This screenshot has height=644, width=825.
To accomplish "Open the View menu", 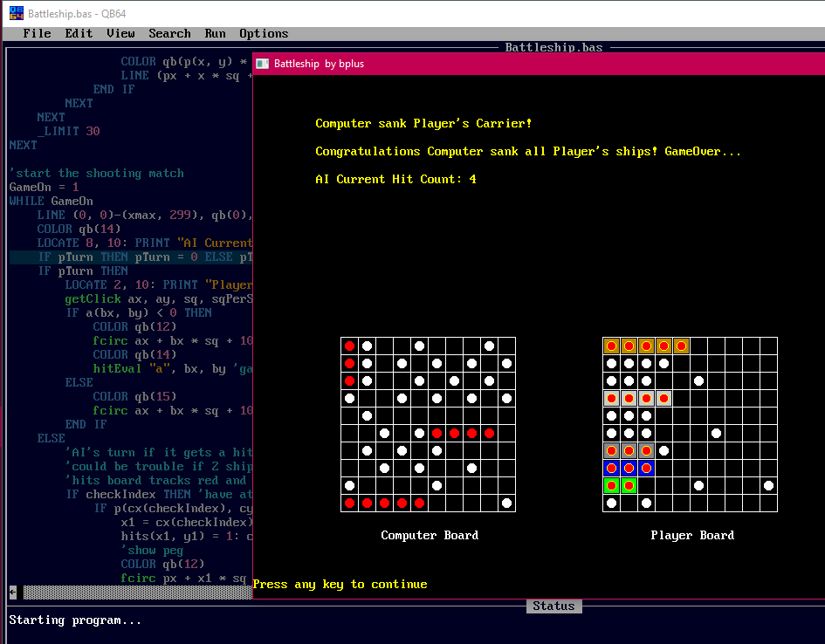I will coord(120,33).
